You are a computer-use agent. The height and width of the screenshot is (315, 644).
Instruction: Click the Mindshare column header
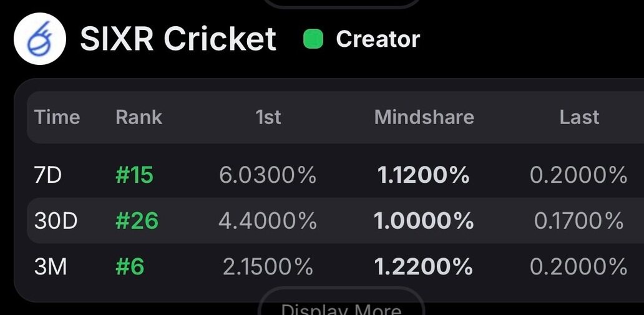424,117
